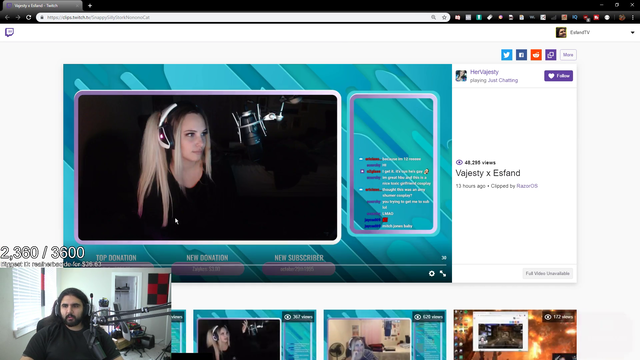Click the white tag extension icon
Viewport: 640px width, 360px height.
[x=489, y=18]
